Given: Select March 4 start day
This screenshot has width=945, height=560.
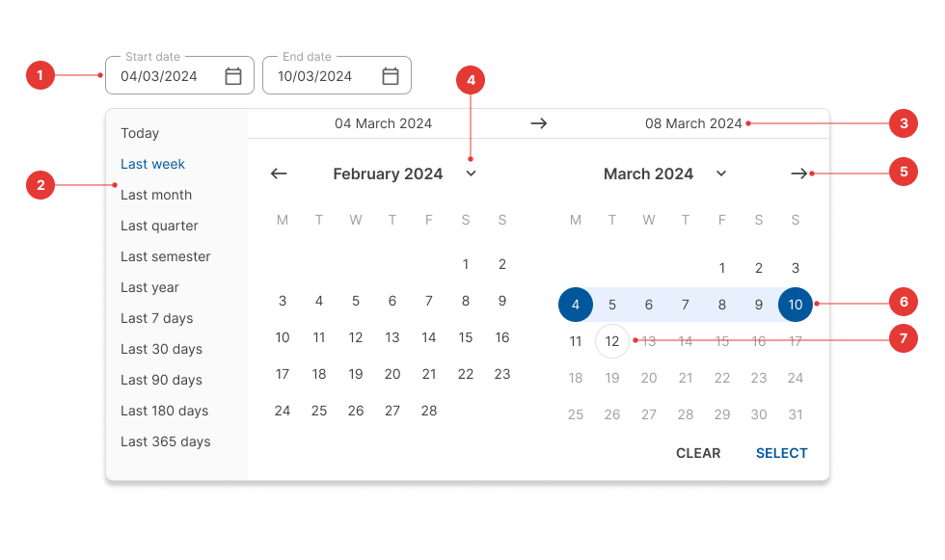Looking at the screenshot, I should pyautogui.click(x=576, y=305).
